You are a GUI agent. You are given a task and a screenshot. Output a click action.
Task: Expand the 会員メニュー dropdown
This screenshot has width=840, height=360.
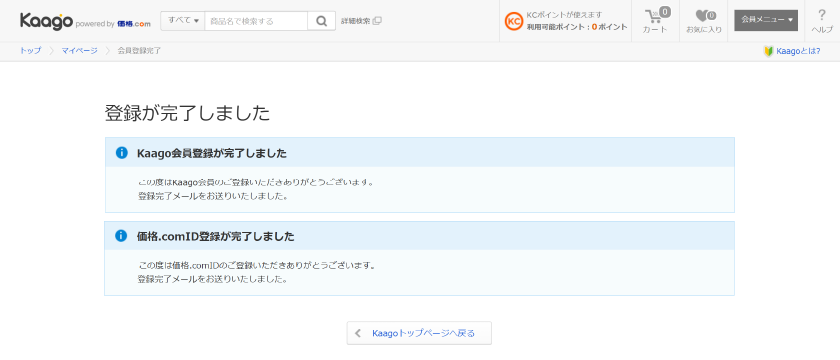tap(766, 20)
